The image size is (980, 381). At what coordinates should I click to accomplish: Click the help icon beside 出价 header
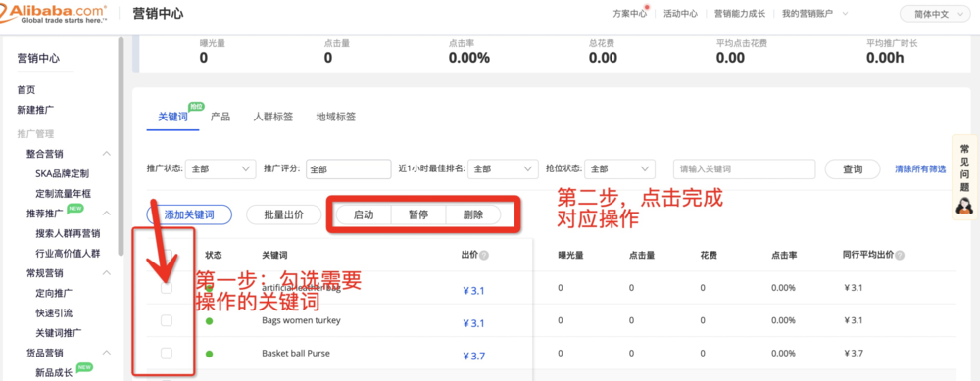pos(484,255)
